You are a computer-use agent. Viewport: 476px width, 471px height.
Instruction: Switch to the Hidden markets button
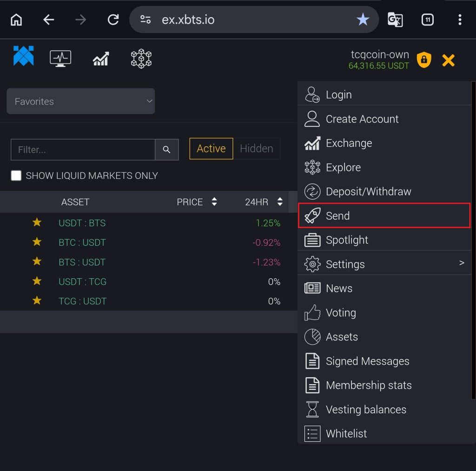256,149
